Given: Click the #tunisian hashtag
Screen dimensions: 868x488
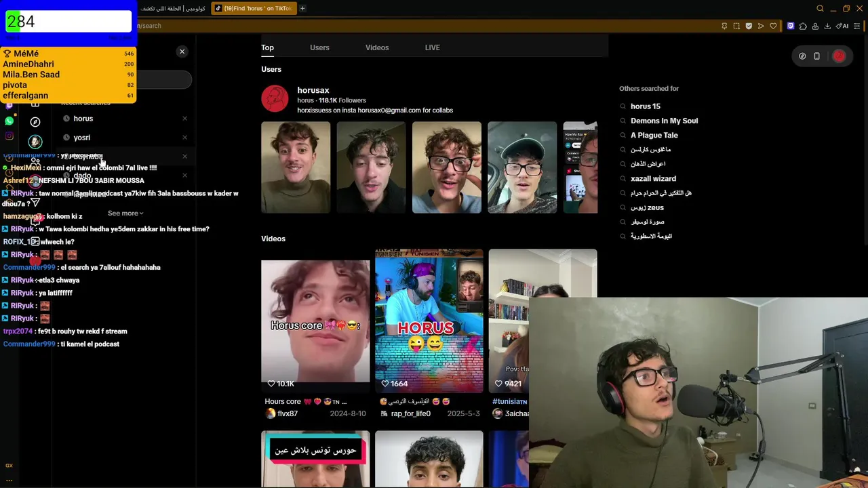Looking at the screenshot, I should [509, 401].
